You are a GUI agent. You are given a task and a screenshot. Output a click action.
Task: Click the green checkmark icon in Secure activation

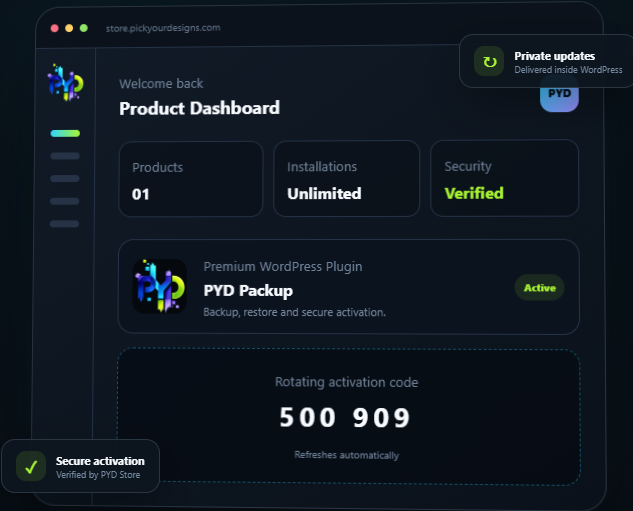point(31,466)
